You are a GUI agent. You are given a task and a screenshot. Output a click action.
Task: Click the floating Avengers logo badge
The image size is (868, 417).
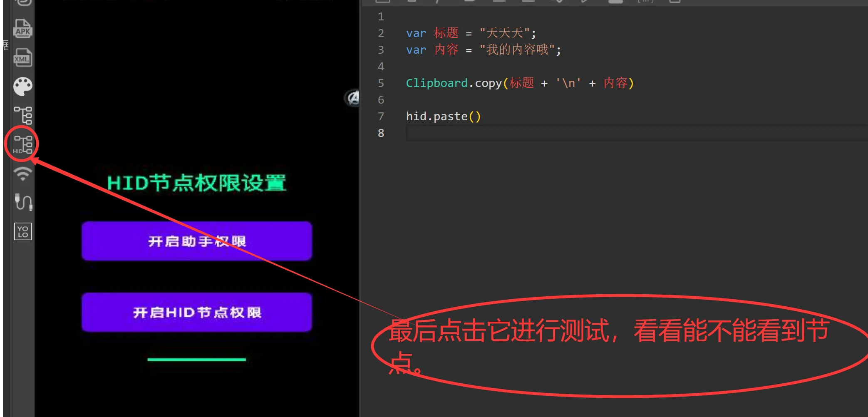353,98
